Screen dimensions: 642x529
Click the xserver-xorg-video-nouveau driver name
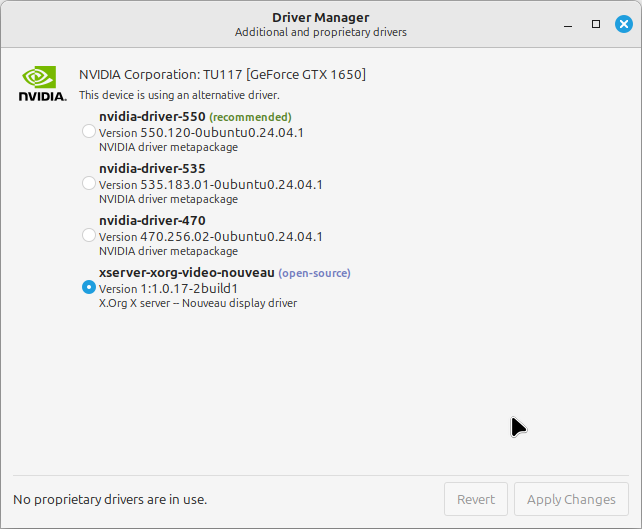pos(187,273)
